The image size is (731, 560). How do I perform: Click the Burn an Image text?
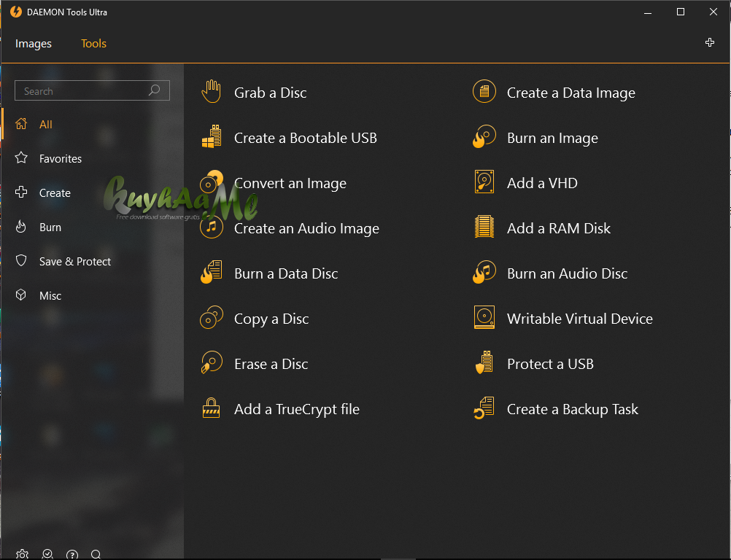pyautogui.click(x=552, y=137)
